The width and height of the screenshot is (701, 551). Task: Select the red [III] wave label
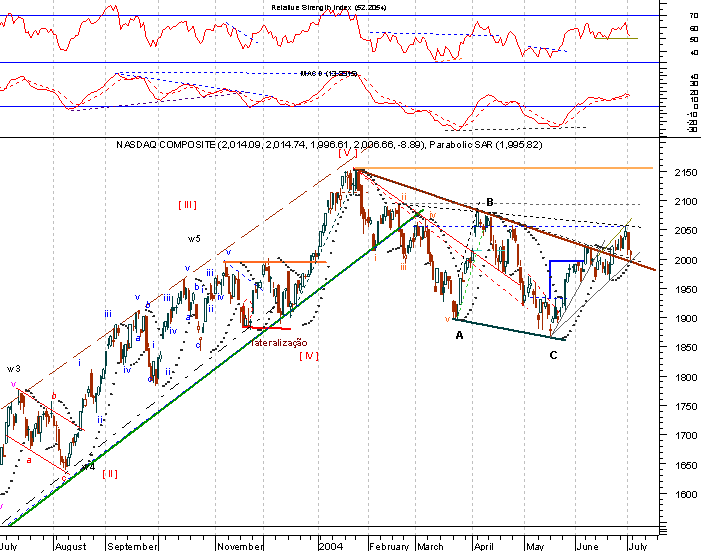click(187, 205)
